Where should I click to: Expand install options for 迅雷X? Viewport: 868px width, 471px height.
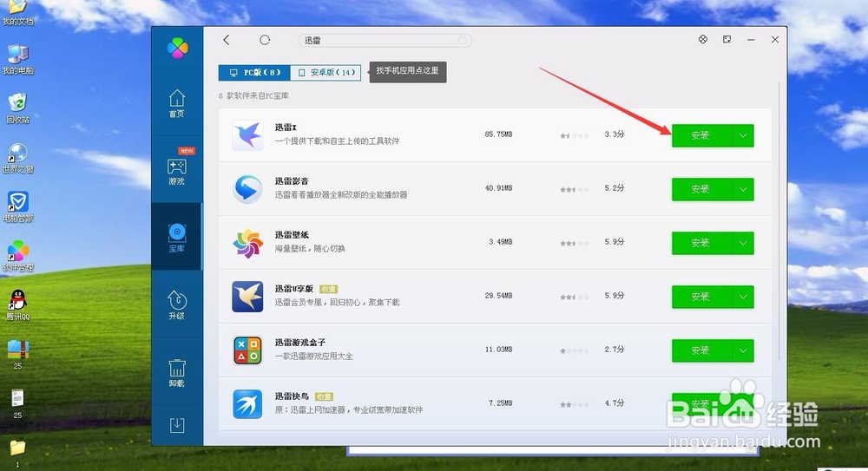click(743, 135)
